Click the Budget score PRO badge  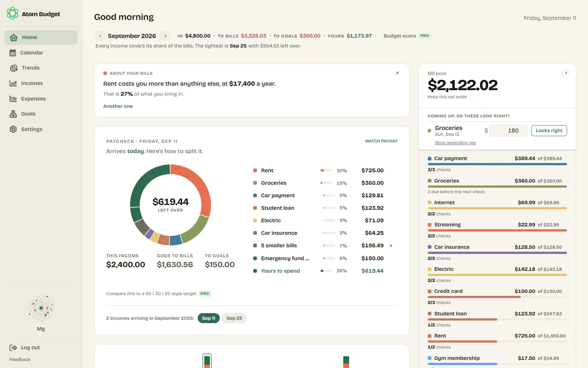click(424, 36)
